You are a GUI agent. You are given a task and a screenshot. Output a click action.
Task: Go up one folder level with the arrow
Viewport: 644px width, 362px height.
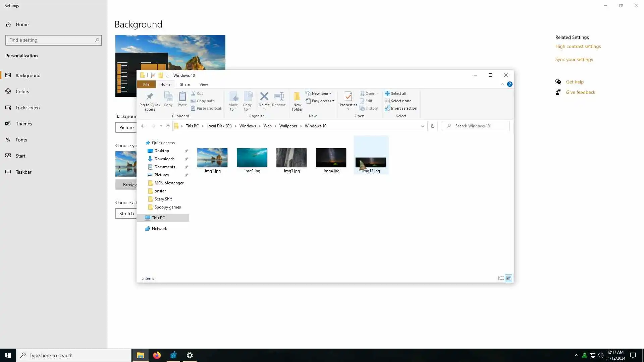click(x=168, y=126)
